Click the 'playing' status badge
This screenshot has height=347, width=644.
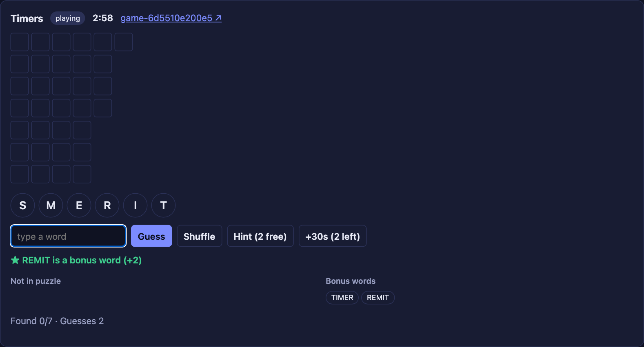point(68,18)
